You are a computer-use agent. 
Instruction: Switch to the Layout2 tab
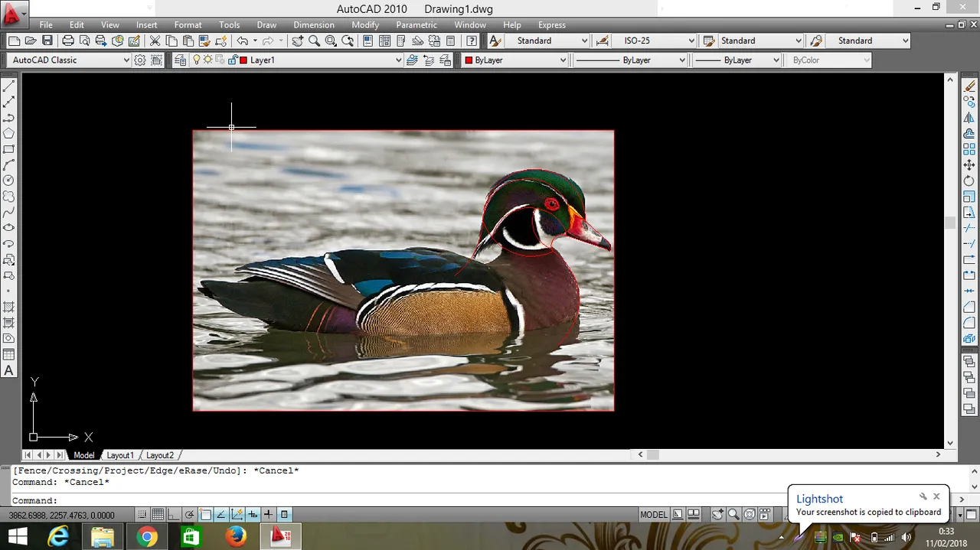[159, 455]
